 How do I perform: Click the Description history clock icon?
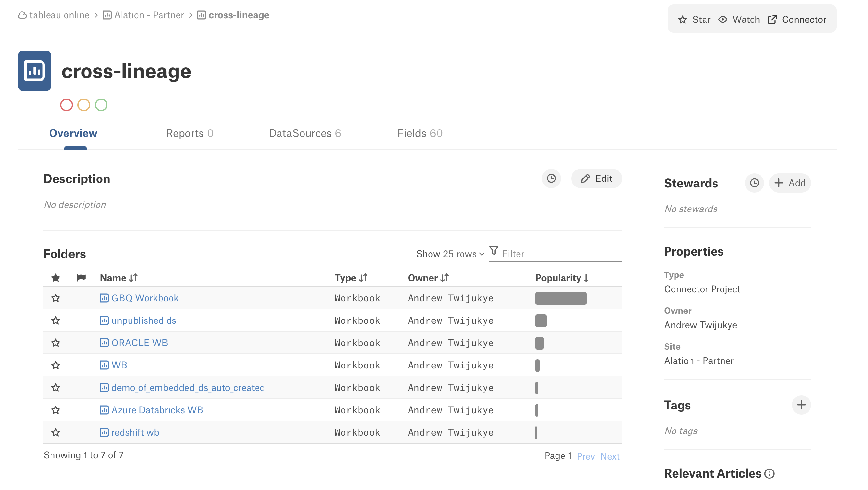[x=551, y=178]
